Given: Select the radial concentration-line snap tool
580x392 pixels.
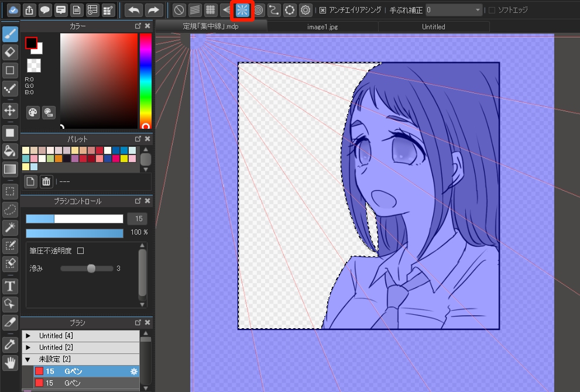Looking at the screenshot, I should [242, 10].
